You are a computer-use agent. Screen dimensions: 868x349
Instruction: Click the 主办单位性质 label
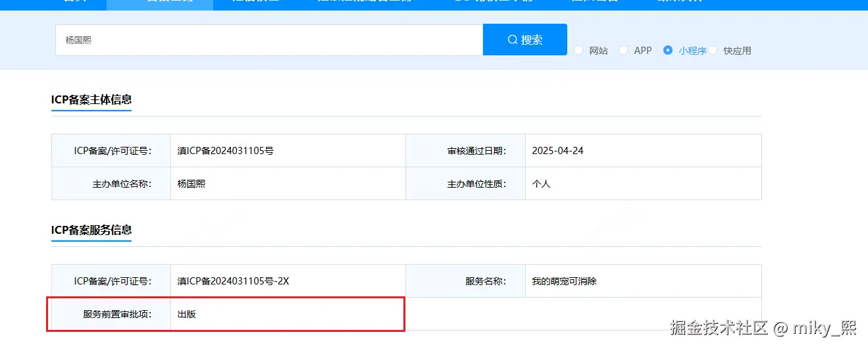(x=477, y=184)
